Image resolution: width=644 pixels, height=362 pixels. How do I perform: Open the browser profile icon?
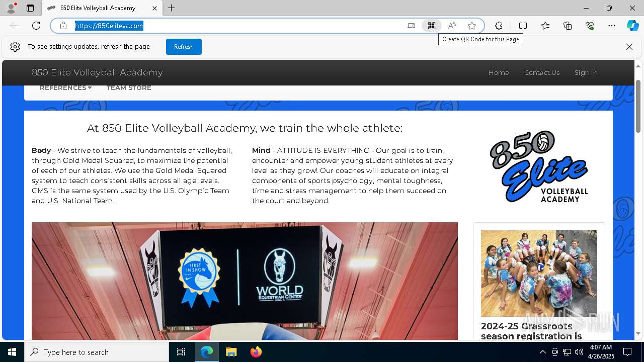pyautogui.click(x=11, y=8)
